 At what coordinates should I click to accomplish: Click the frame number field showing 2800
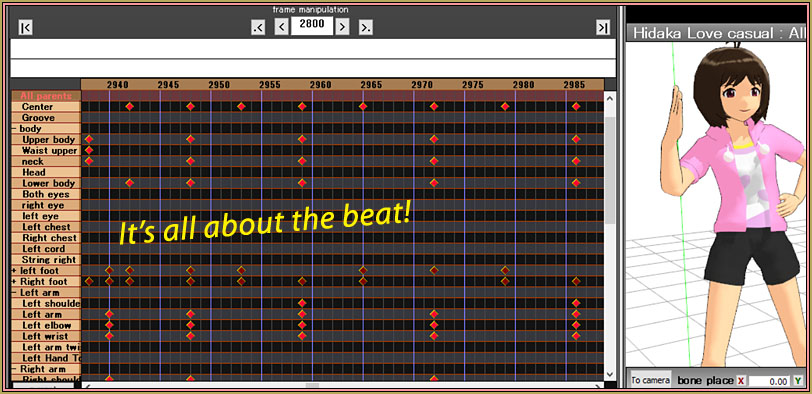pos(312,25)
